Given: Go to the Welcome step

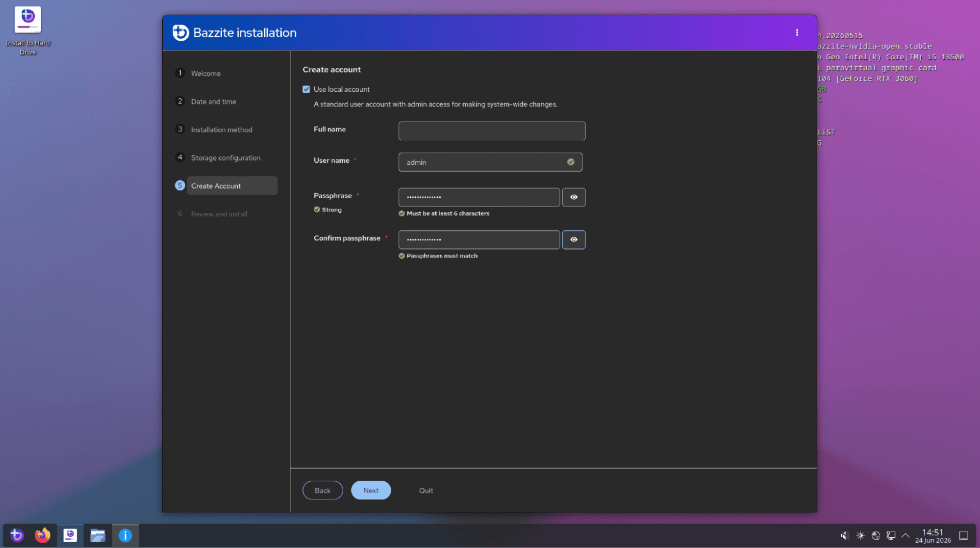Looking at the screenshot, I should click(205, 73).
